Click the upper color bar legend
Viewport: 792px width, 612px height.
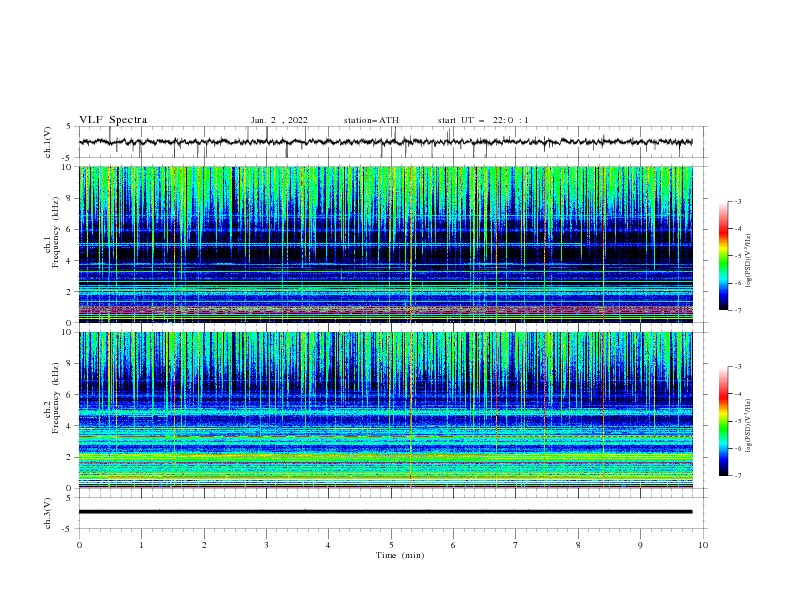(x=723, y=256)
